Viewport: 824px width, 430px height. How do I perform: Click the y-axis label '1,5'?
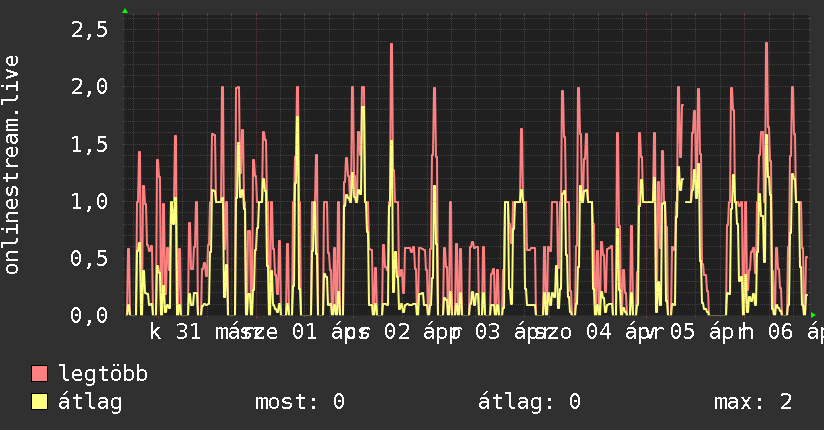click(90, 144)
